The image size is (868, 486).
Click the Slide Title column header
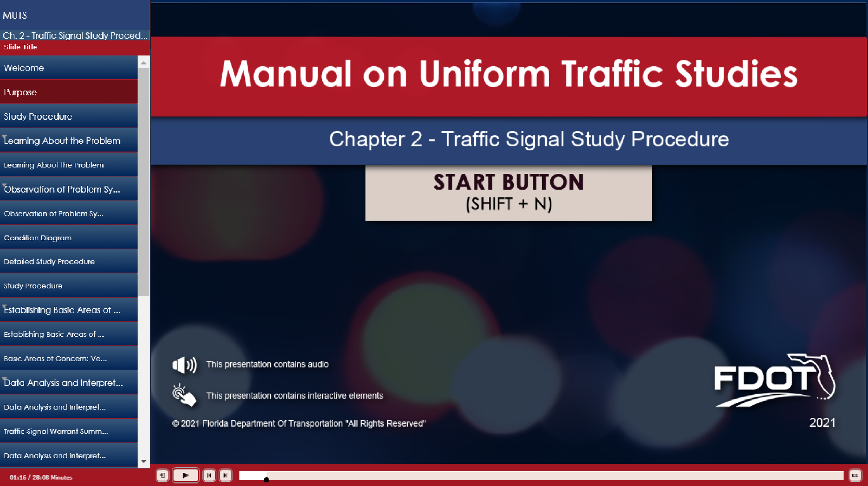(x=20, y=47)
